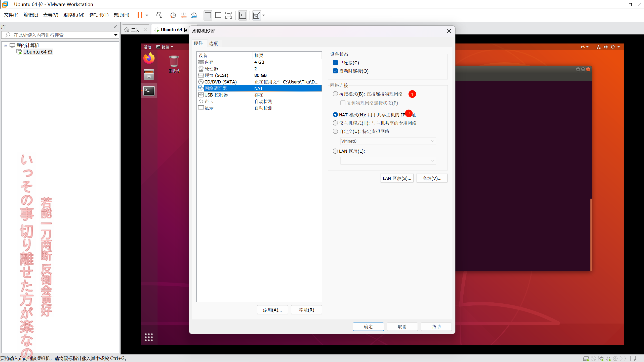This screenshot has width=644, height=362.
Task: Open the 虚拟机(M) menu
Action: (74, 15)
